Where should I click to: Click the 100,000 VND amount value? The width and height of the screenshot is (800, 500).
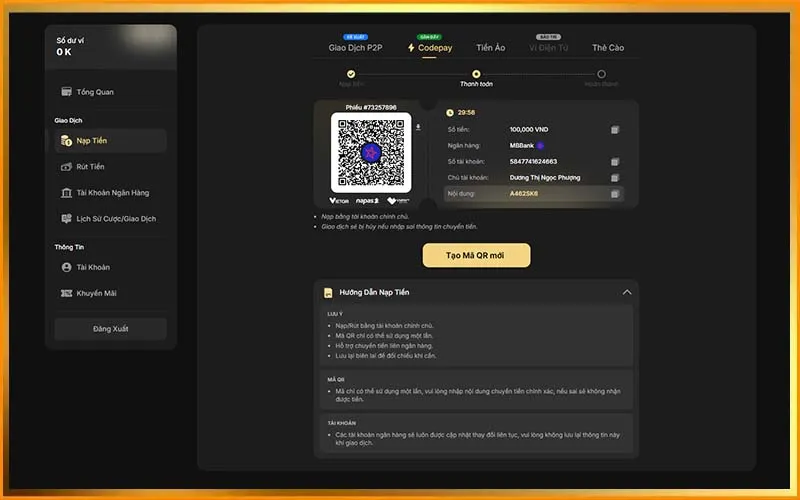529,130
